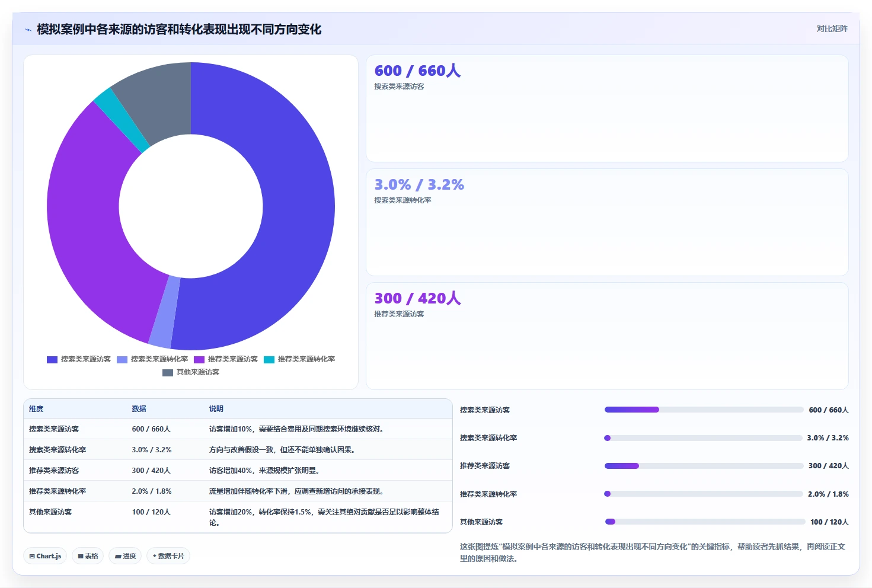Click table value 600 / 660人
Image resolution: width=872 pixels, height=588 pixels.
151,429
